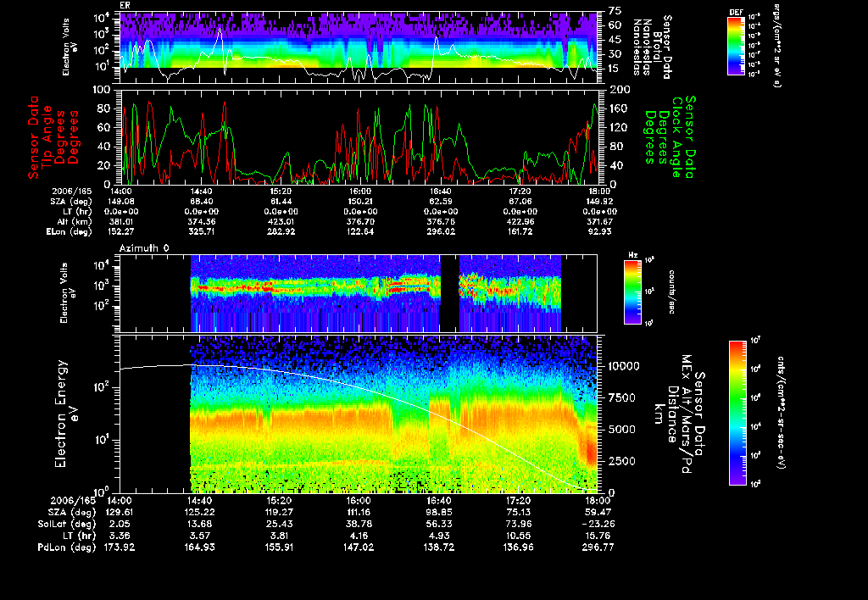Screen dimensions: 868x600
Task: Click ELon value 161.72
Action: pyautogui.click(x=520, y=232)
